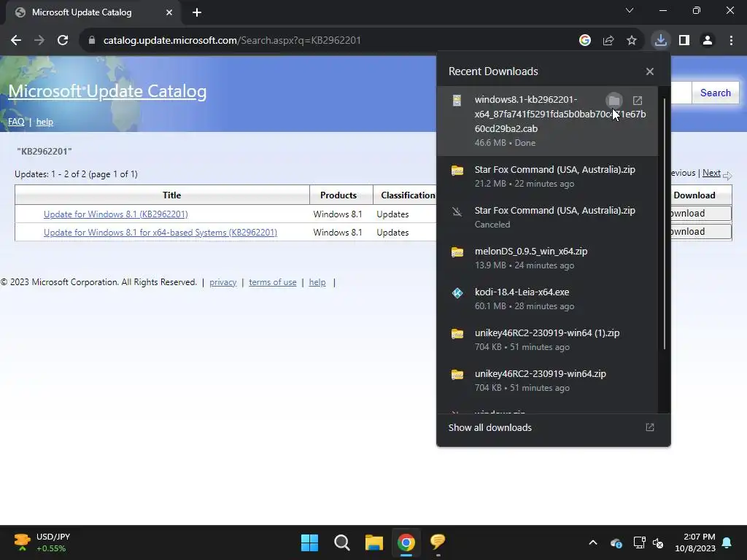Expand the tab search chevron

coord(630,10)
